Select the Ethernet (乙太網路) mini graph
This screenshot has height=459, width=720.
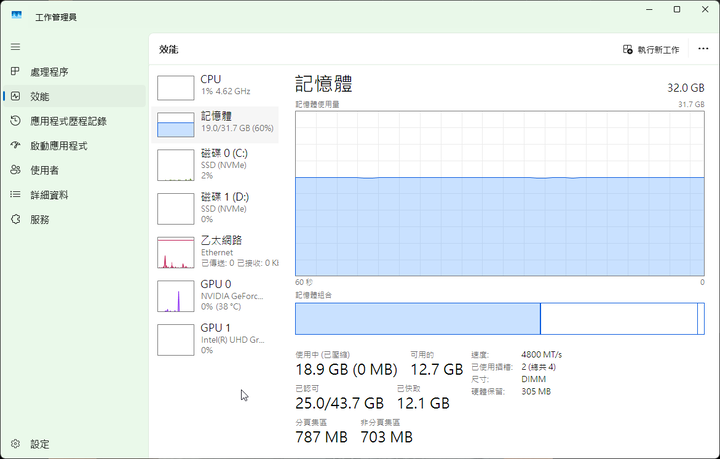point(175,252)
